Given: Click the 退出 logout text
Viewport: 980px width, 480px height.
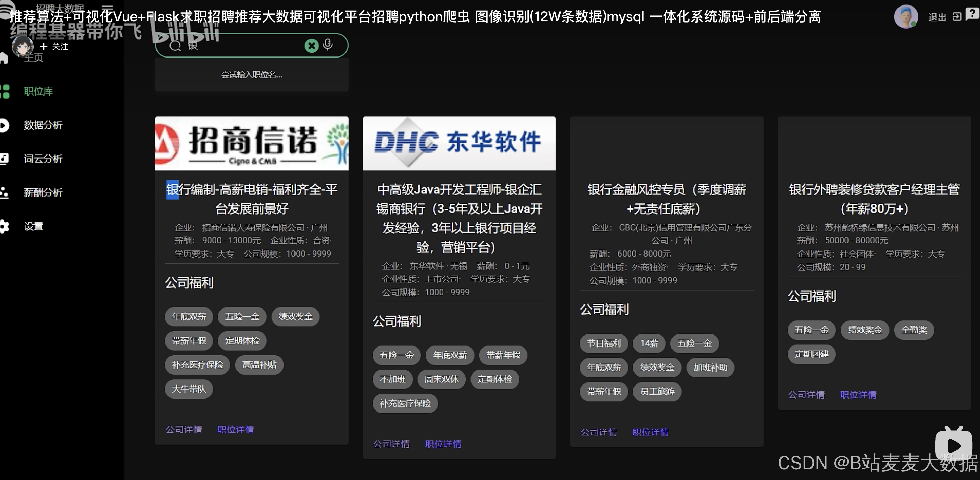Looking at the screenshot, I should coord(937,17).
